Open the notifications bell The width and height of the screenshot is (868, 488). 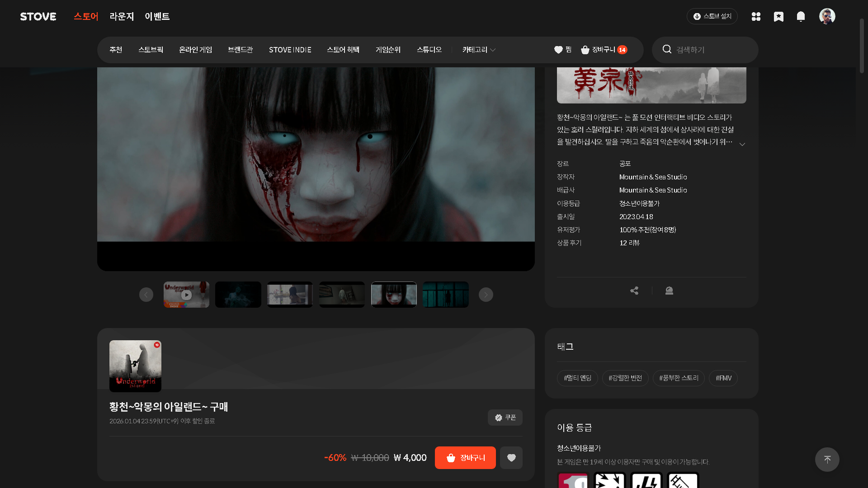(801, 17)
